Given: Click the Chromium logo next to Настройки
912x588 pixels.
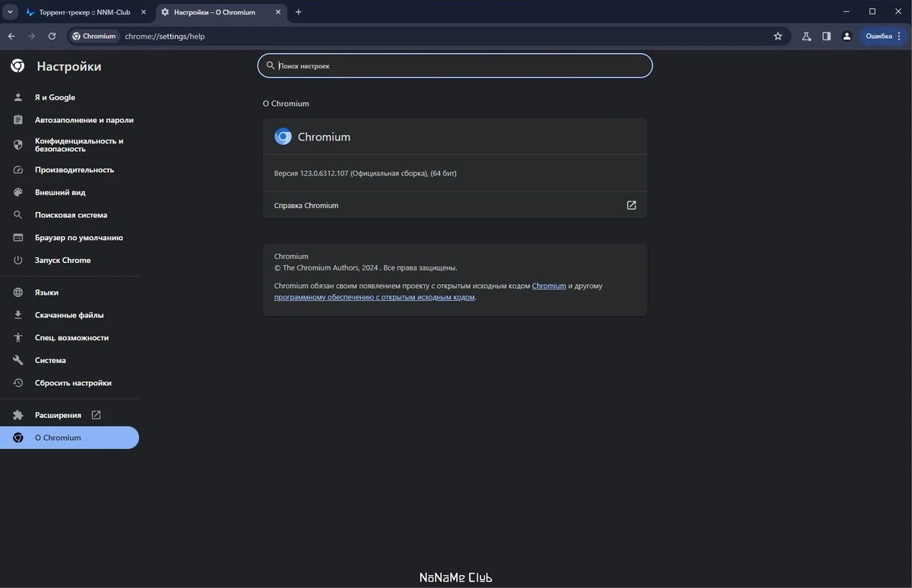Looking at the screenshot, I should (x=17, y=66).
